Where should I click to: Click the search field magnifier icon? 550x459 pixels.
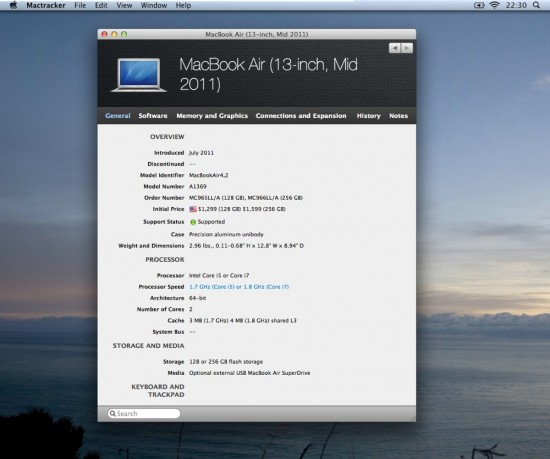pos(113,413)
